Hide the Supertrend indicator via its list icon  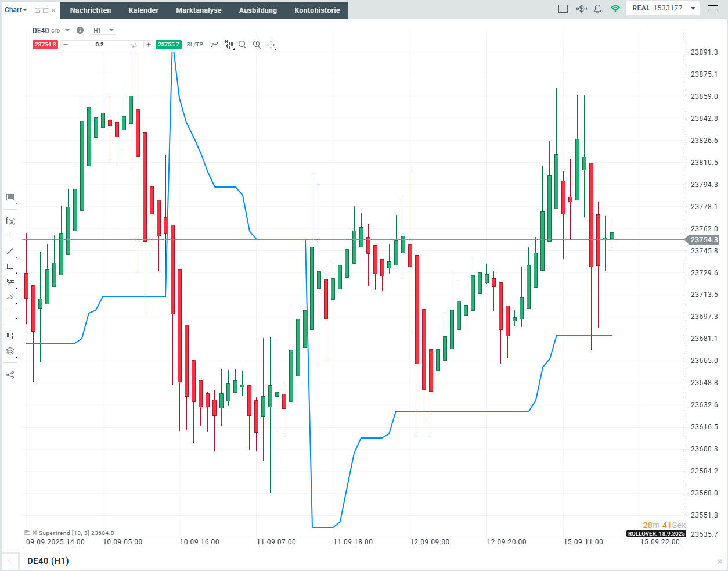tap(27, 532)
